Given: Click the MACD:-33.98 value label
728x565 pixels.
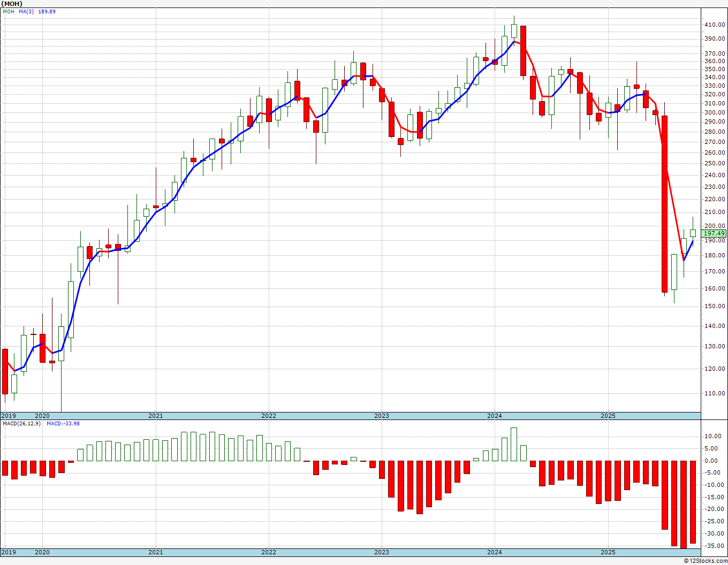Looking at the screenshot, I should click(x=63, y=423).
